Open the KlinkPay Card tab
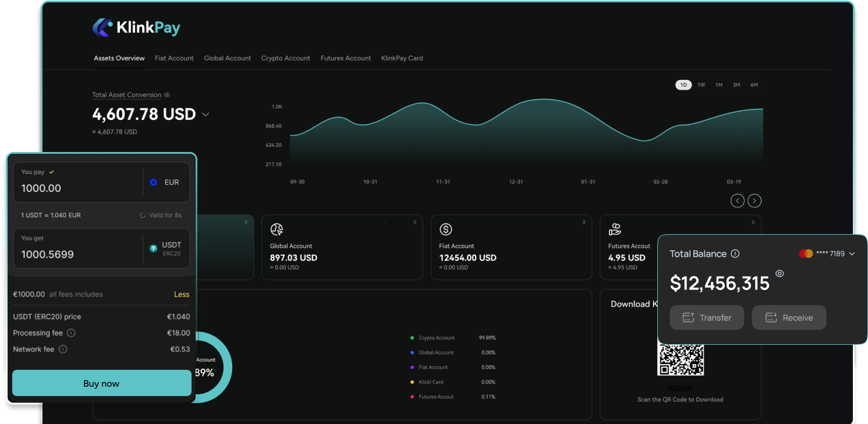868x424 pixels. tap(402, 58)
